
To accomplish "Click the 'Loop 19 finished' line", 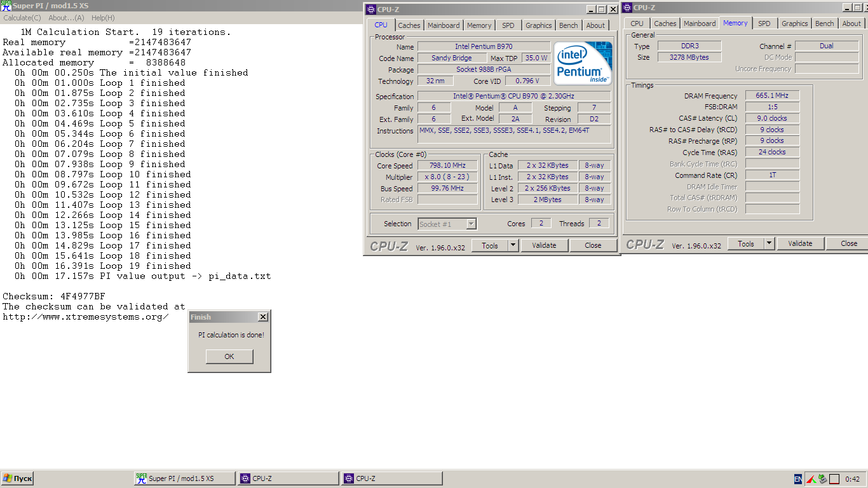I will pyautogui.click(x=103, y=266).
